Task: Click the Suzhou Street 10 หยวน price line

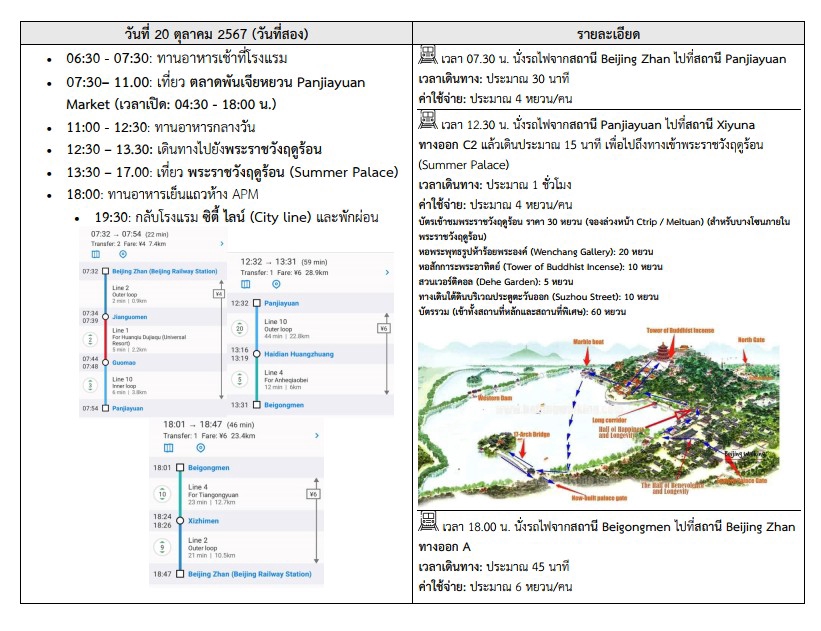Action: (x=538, y=297)
